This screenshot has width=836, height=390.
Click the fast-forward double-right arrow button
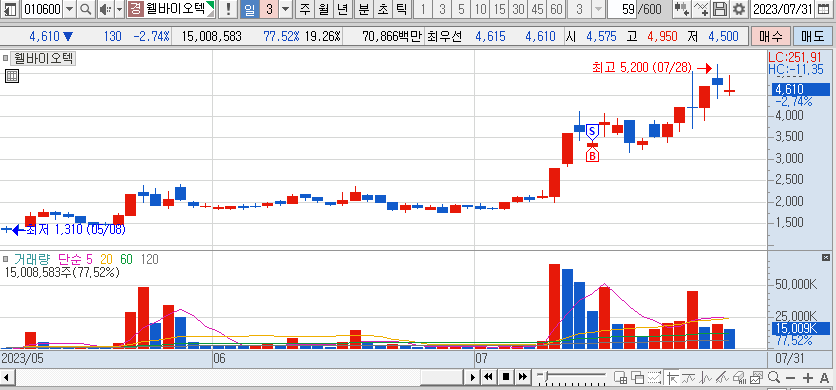pyautogui.click(x=522, y=378)
